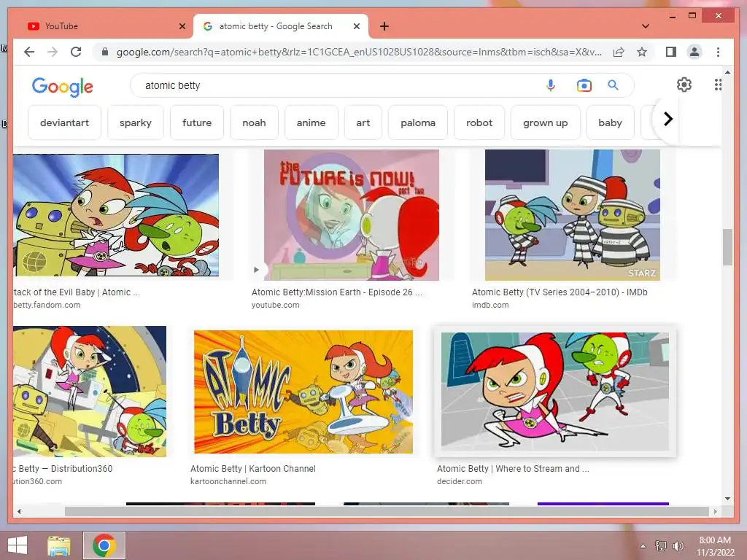Open the tab search dropdown arrow
The width and height of the screenshot is (747, 560).
[x=646, y=26]
